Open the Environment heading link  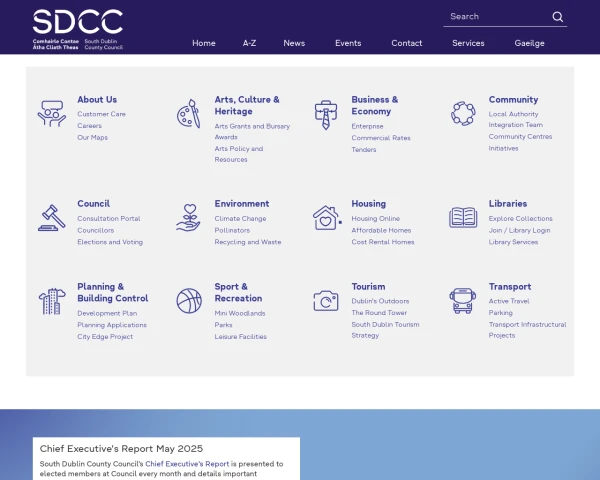tap(241, 204)
